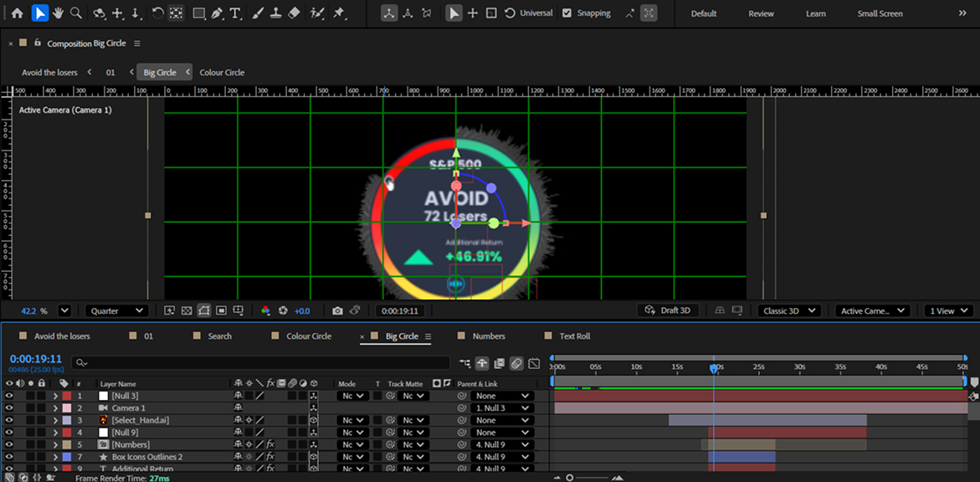Select the Pen tool
The image size is (980, 482).
tap(218, 13)
